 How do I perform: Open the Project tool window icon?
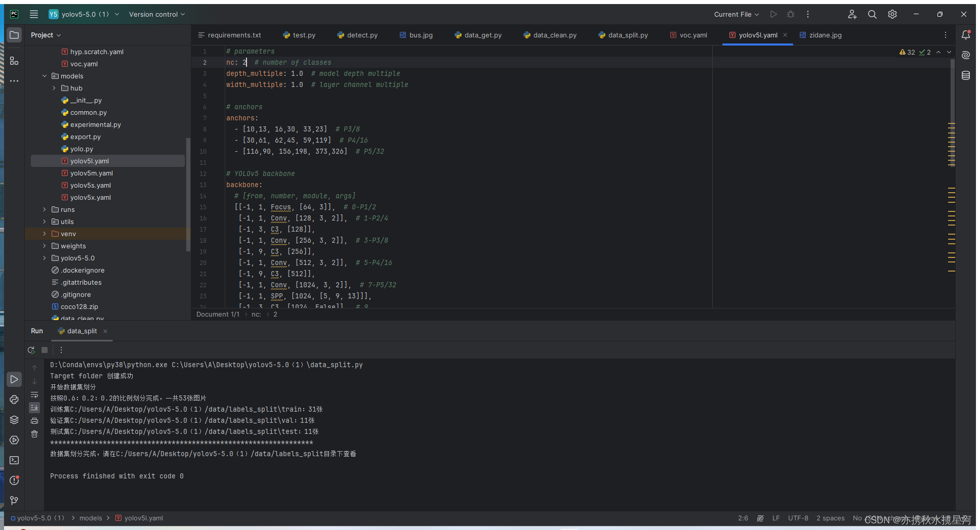(x=14, y=35)
